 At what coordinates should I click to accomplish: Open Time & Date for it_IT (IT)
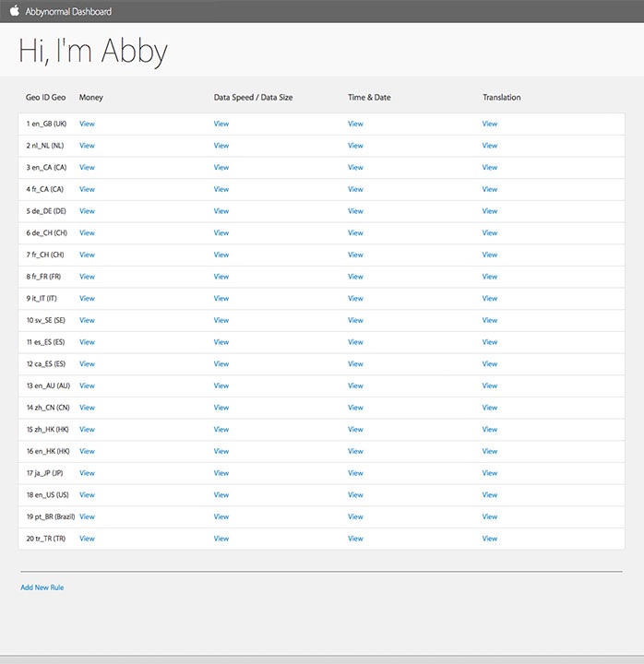[x=355, y=299]
